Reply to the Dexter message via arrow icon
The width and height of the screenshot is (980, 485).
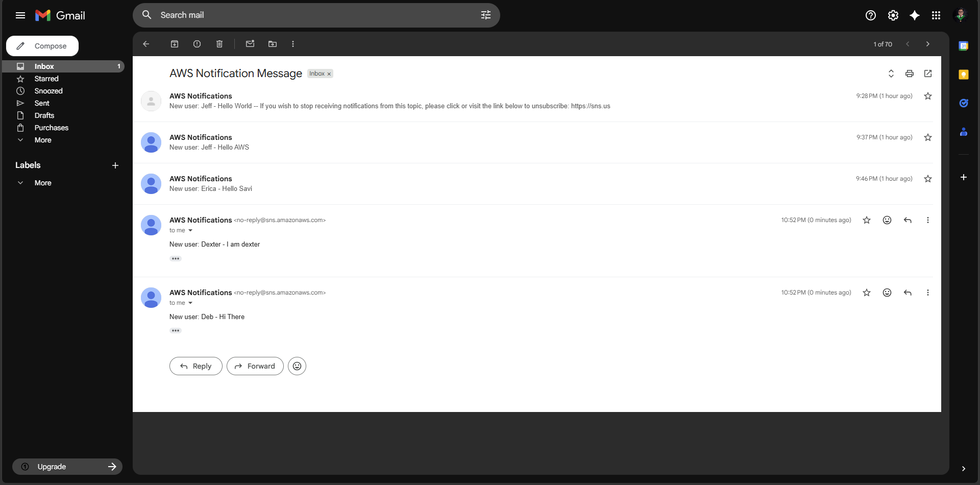908,220
